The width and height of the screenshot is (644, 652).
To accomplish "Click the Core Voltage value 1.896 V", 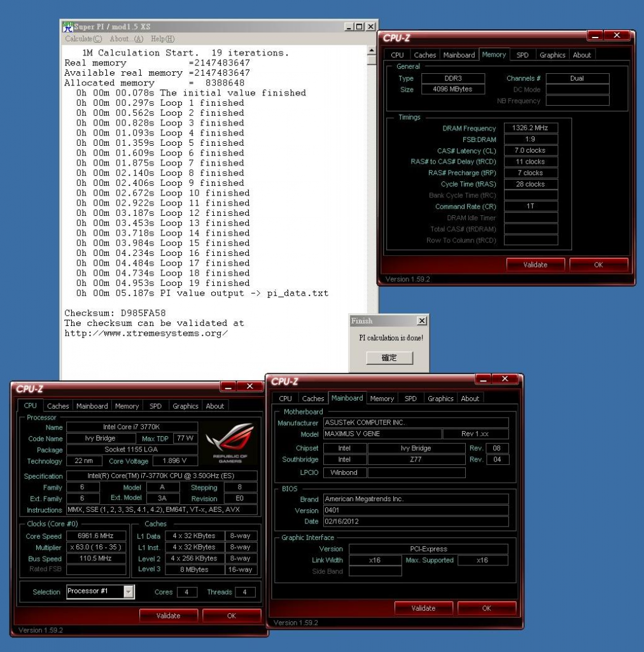I will coord(174,461).
